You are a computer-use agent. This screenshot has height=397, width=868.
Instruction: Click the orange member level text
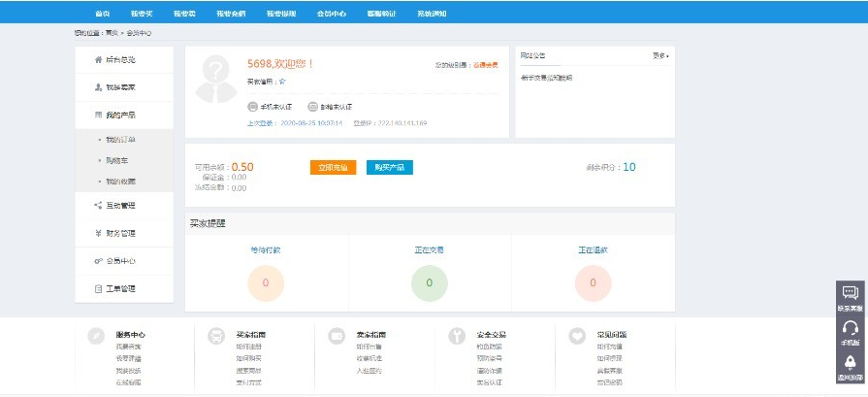tap(486, 65)
